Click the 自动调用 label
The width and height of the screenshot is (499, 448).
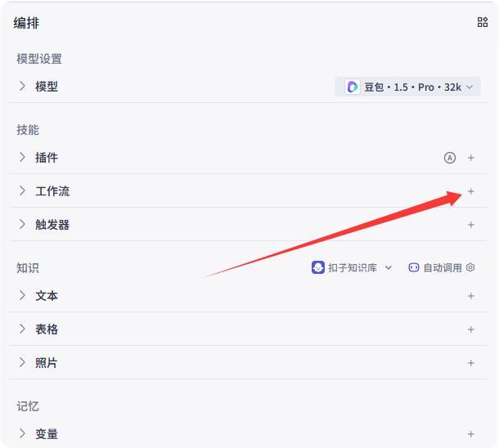coord(443,267)
